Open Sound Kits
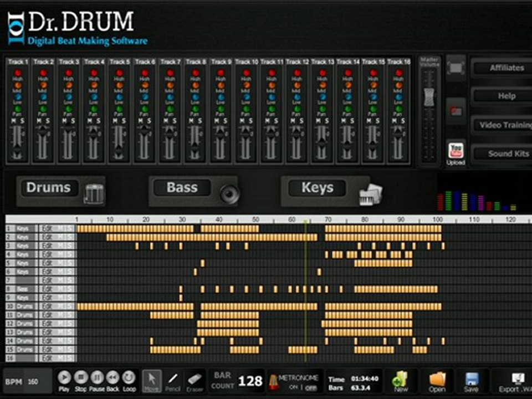Image resolution: width=532 pixels, height=399 pixels. tap(503, 154)
